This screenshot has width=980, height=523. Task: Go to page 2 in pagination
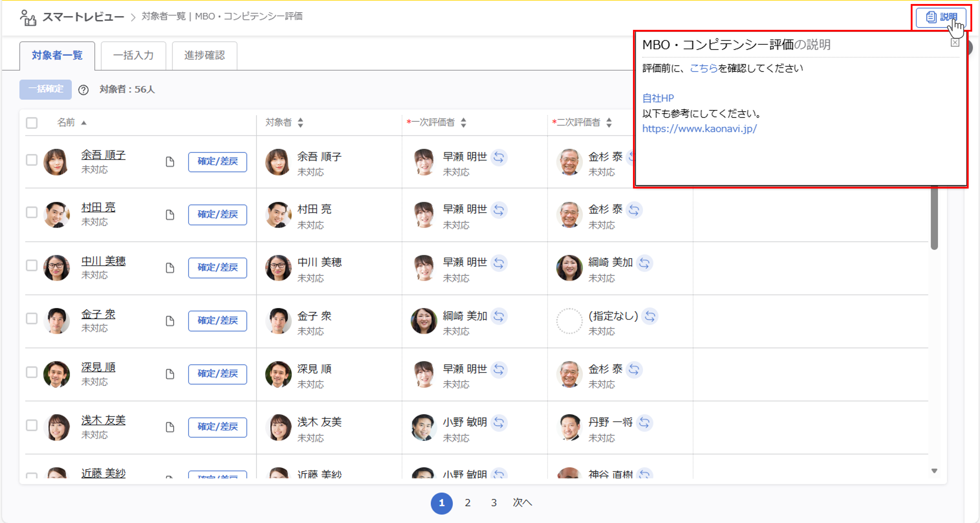(468, 503)
